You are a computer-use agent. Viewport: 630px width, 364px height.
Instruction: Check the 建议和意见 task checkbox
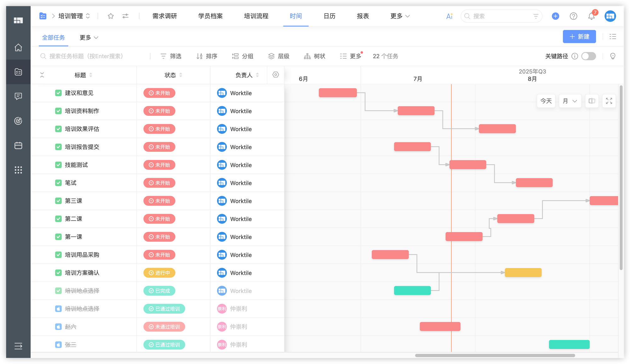click(x=58, y=93)
